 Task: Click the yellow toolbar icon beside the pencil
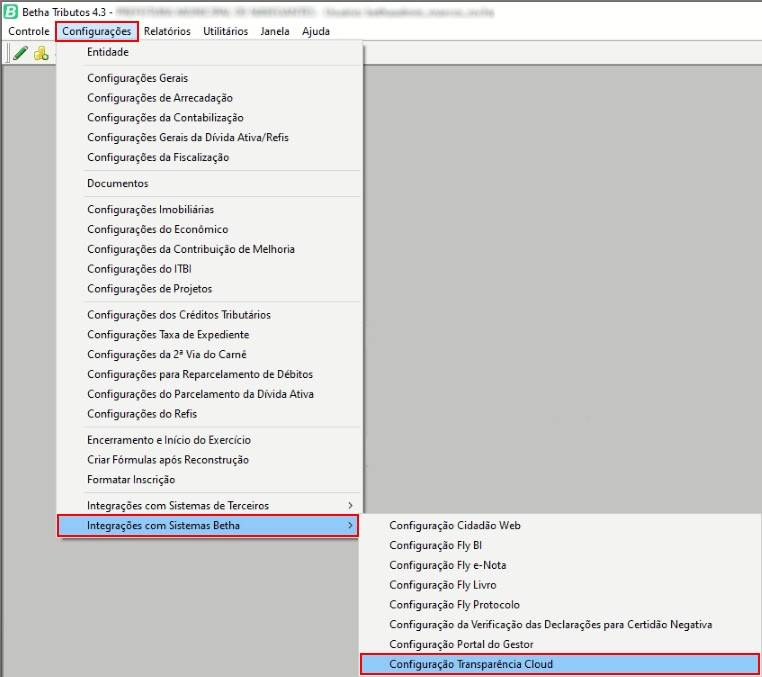coord(41,53)
